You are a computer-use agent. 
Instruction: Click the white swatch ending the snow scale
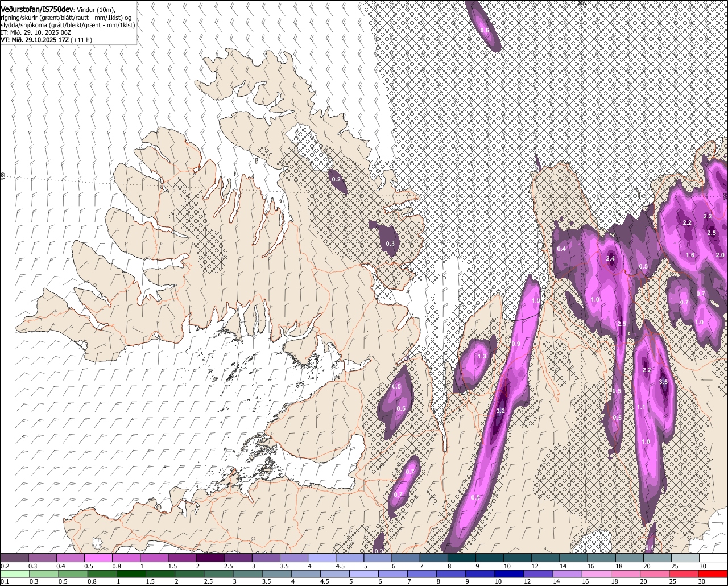[714, 558]
